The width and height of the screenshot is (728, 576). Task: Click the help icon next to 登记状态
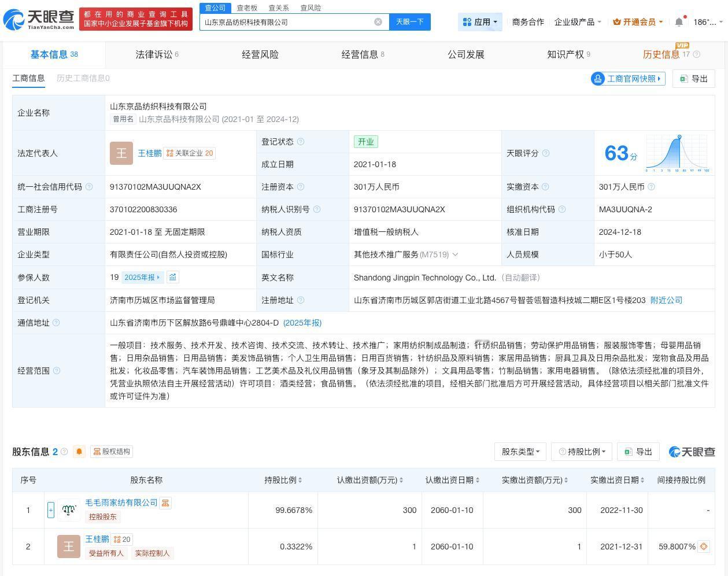click(301, 142)
